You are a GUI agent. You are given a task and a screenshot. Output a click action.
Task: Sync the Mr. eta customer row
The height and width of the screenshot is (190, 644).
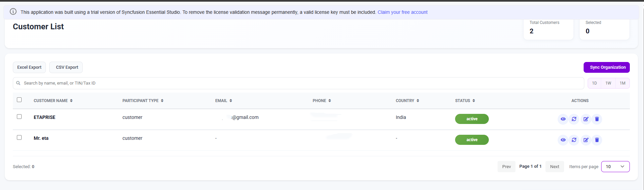point(574,140)
